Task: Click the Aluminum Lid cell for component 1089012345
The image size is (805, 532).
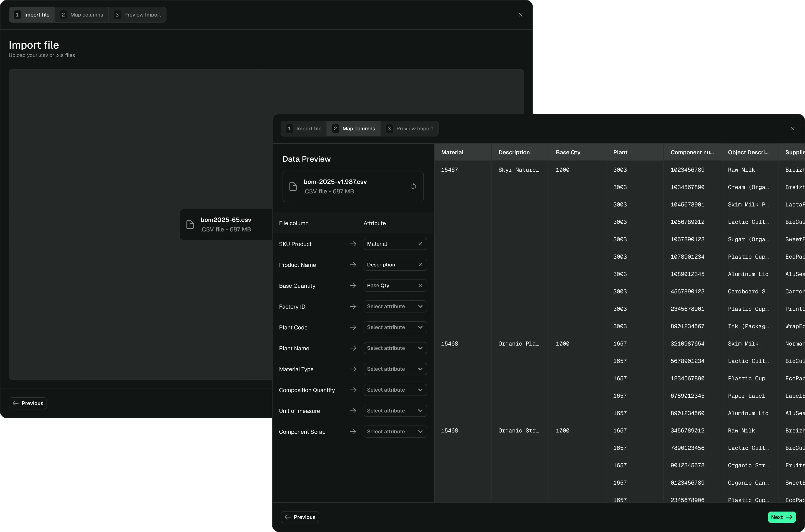Action: 748,274
